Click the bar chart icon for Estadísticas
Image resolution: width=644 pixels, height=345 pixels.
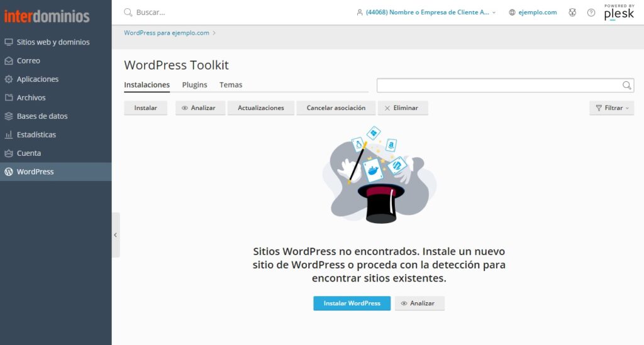[9, 134]
